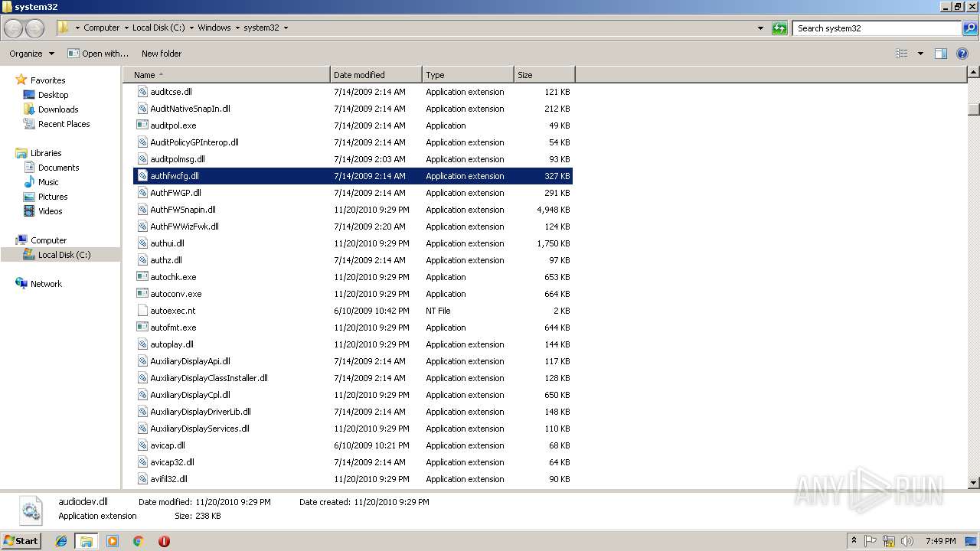Screen dimensions: 980x551
Task: Click the search magnifier icon
Action: coord(969,28)
